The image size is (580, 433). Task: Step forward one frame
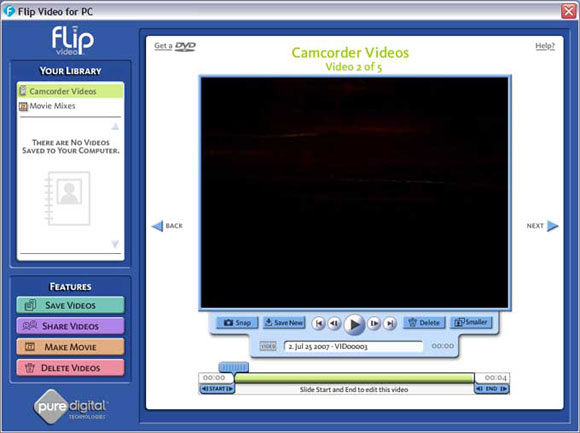click(374, 324)
